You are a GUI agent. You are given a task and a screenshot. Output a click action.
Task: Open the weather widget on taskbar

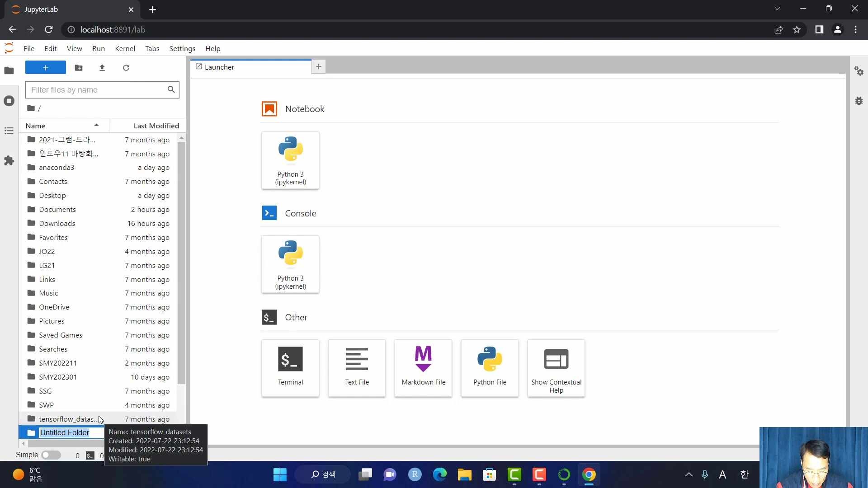coord(27,474)
